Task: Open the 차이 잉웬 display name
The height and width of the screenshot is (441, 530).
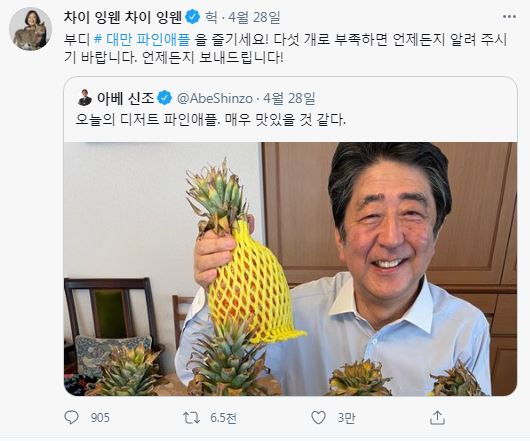Action: (123, 17)
